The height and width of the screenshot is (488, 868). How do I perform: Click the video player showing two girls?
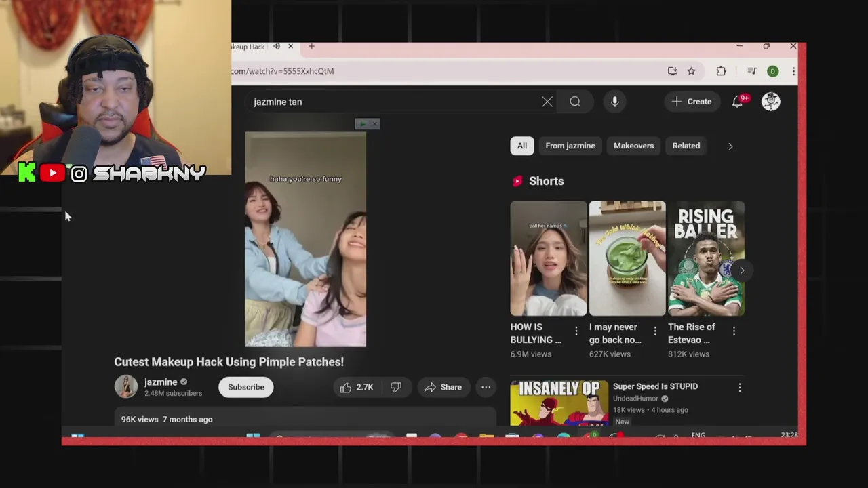[305, 239]
